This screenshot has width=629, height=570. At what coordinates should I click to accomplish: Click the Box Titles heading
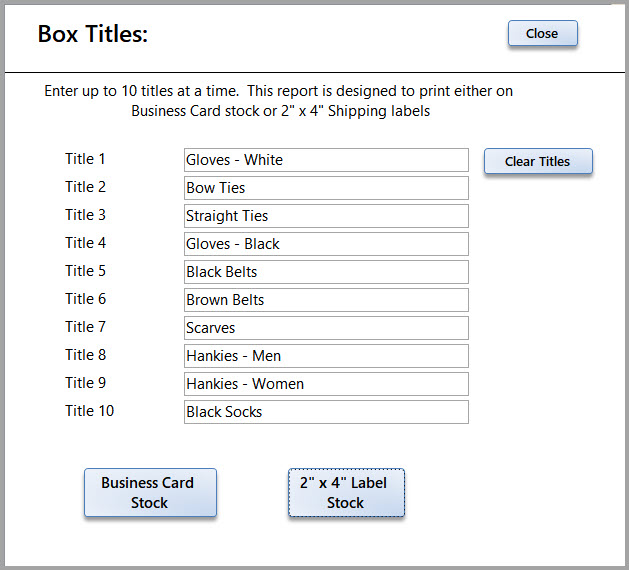93,34
